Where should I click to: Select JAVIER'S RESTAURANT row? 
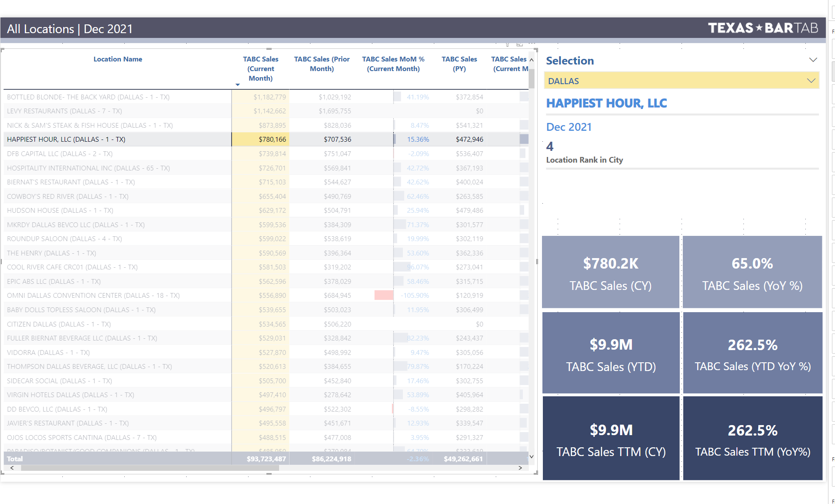266,423
